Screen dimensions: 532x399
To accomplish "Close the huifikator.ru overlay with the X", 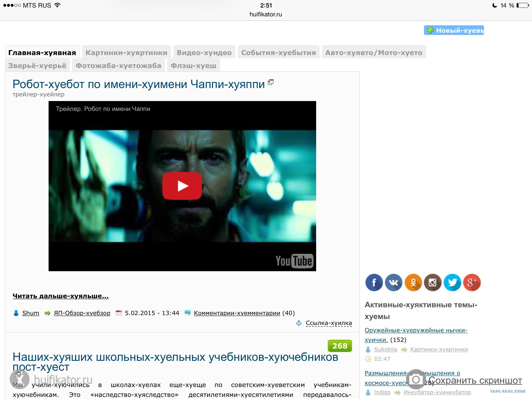I will coord(19,379).
